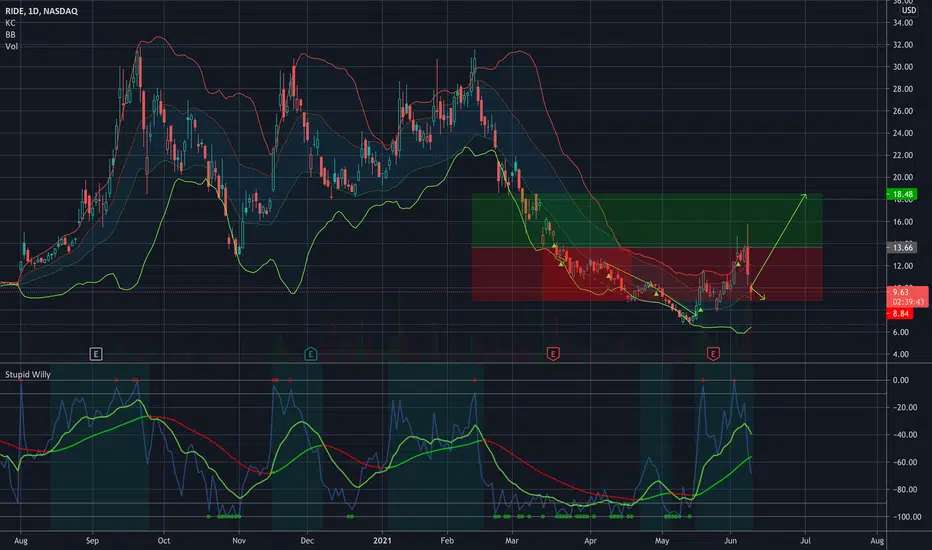This screenshot has width=932, height=550.
Task: Click the red 8.84 stop price label
Action: click(900, 313)
